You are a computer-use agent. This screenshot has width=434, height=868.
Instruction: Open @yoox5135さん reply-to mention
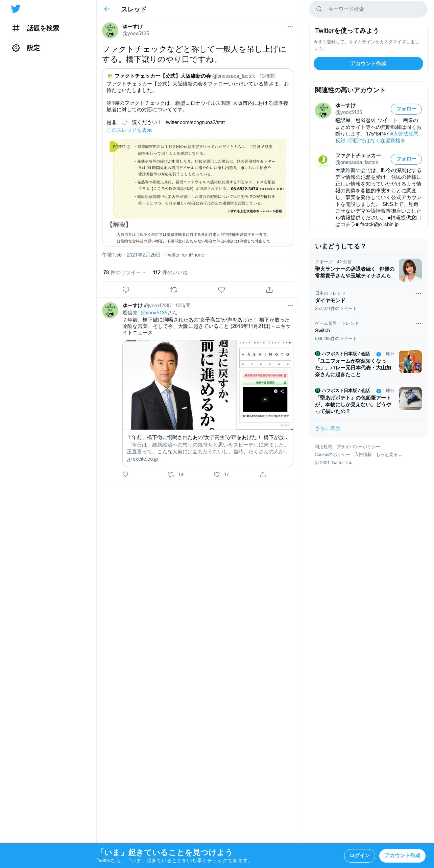(159, 313)
